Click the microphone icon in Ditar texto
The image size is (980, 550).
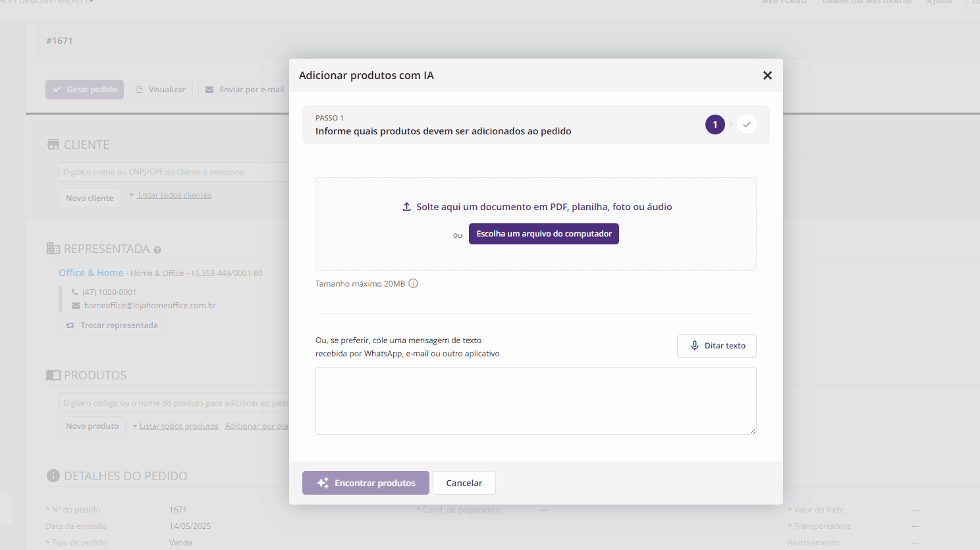694,346
